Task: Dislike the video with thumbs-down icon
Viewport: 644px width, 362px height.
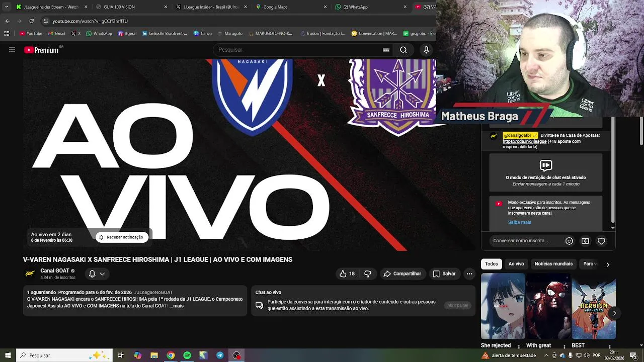Action: 368,274
